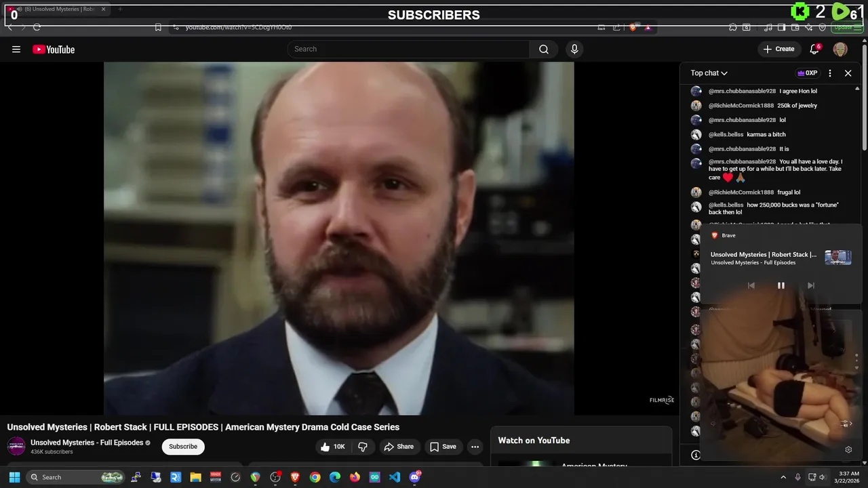Click chat message 'frugal lol'
This screenshot has width=868, height=488.
coord(789,192)
